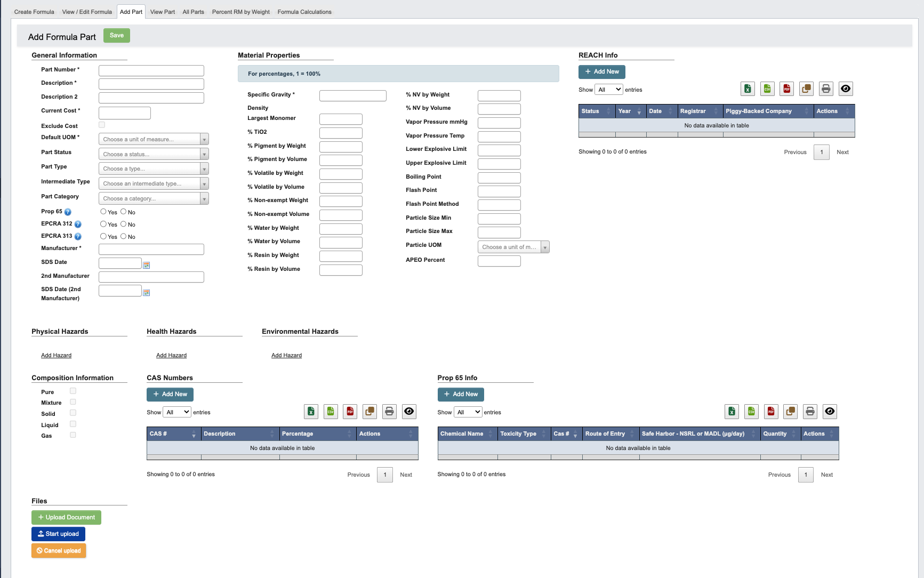
Task: Export REACH Info table to Excel
Action: click(x=748, y=89)
